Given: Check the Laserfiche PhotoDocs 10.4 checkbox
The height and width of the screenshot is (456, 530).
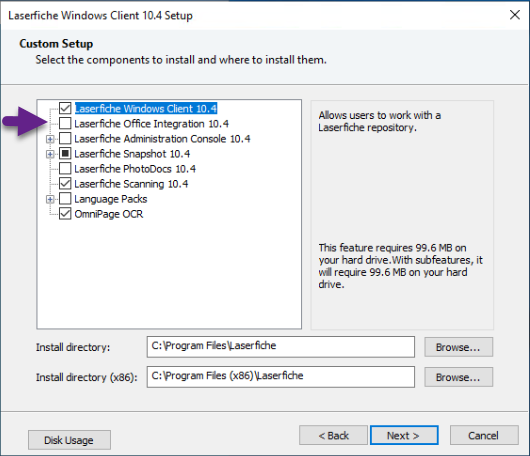Looking at the screenshot, I should click(x=65, y=169).
